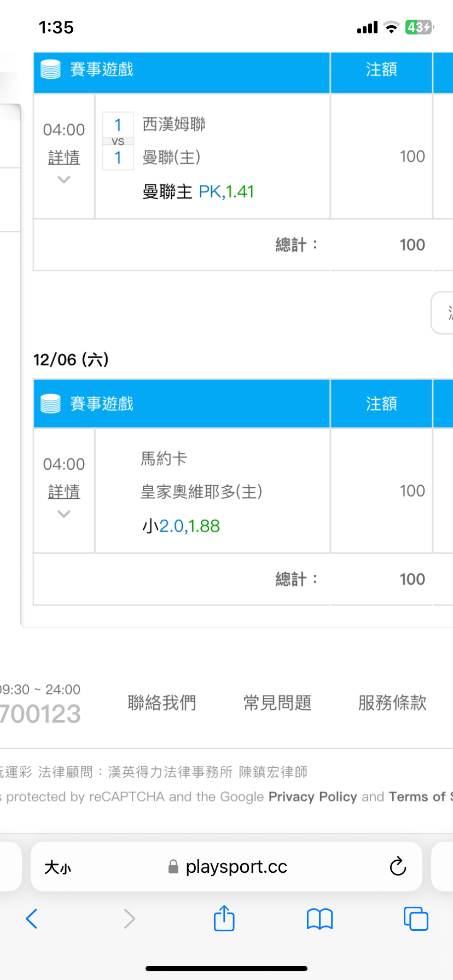This screenshot has height=980, width=453.
Task: Tap the coin stack icon under 12/06
Action: coord(51,404)
